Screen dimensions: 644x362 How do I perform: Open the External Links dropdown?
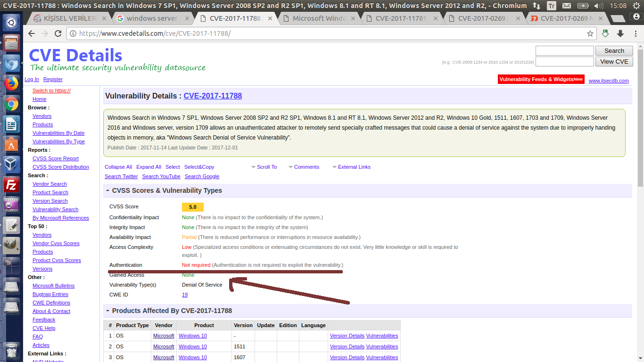coord(351,167)
